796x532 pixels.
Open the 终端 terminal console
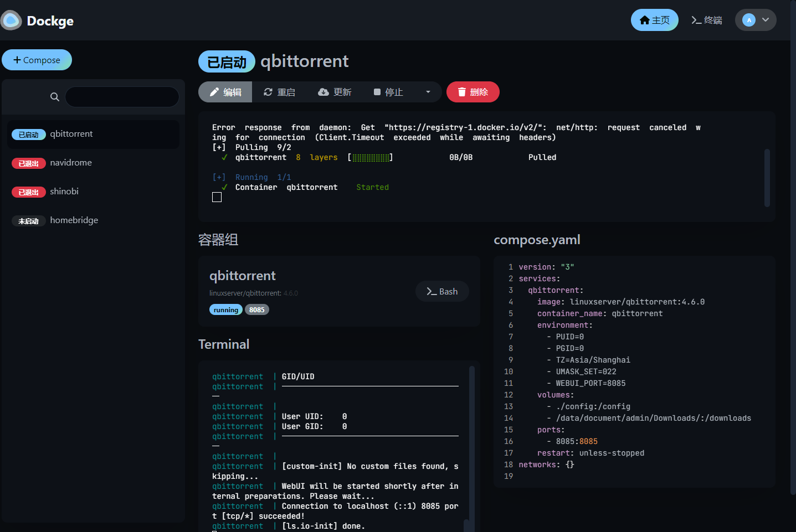point(706,20)
